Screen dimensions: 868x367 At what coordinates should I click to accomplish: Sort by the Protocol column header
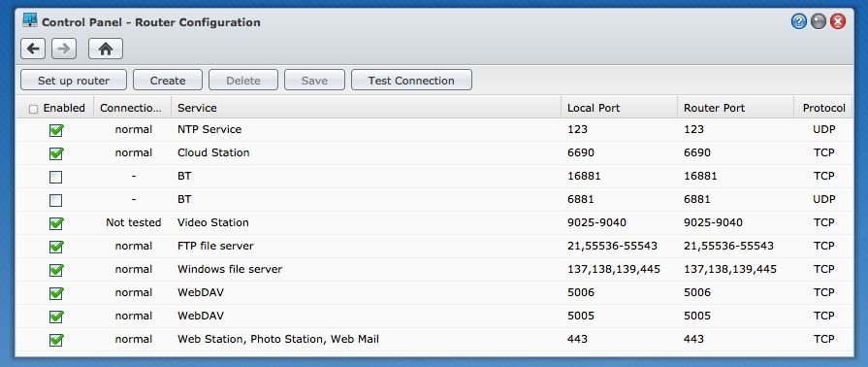click(823, 108)
